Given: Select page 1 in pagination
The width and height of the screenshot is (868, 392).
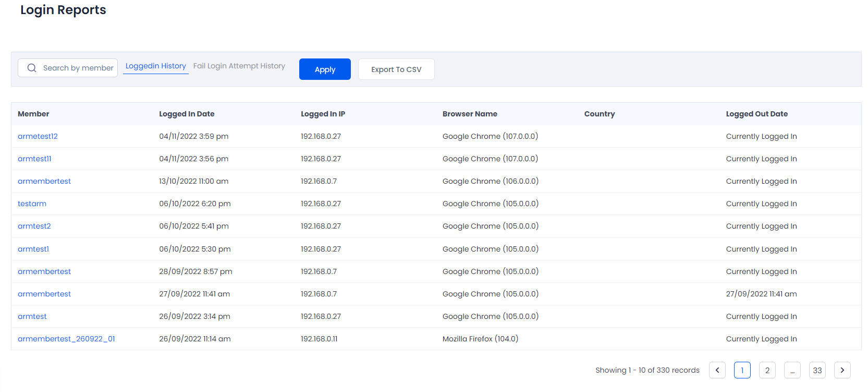Looking at the screenshot, I should point(742,370).
